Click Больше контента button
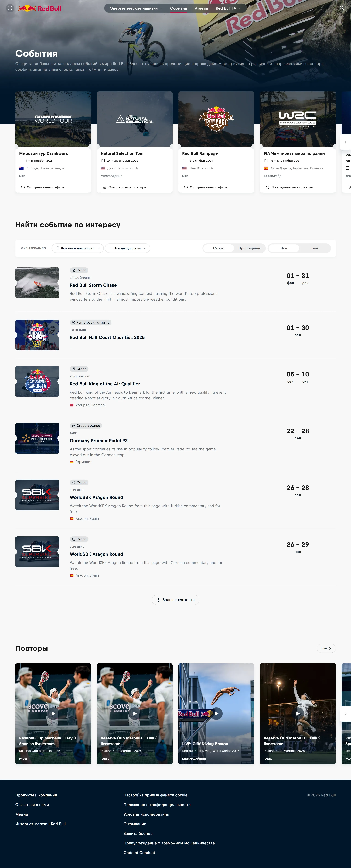This screenshot has height=868, width=351. [x=175, y=600]
